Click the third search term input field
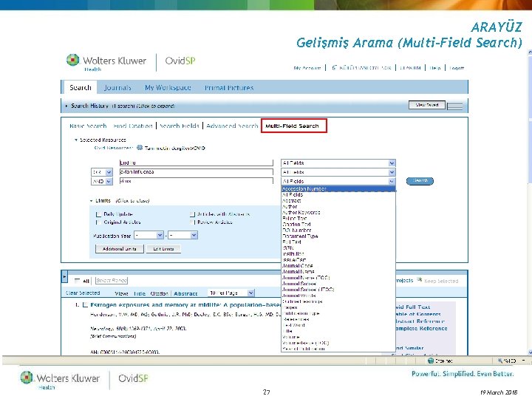Screen dimensions: 532x399 click(x=196, y=181)
